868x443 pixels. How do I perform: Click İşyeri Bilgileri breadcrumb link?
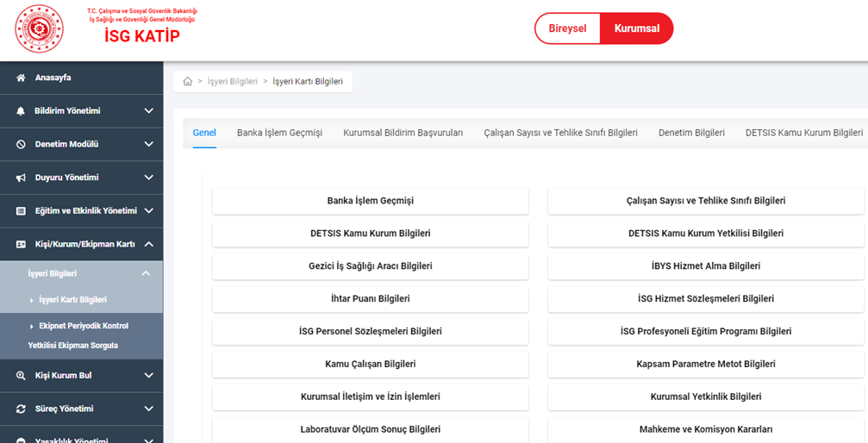(232, 82)
